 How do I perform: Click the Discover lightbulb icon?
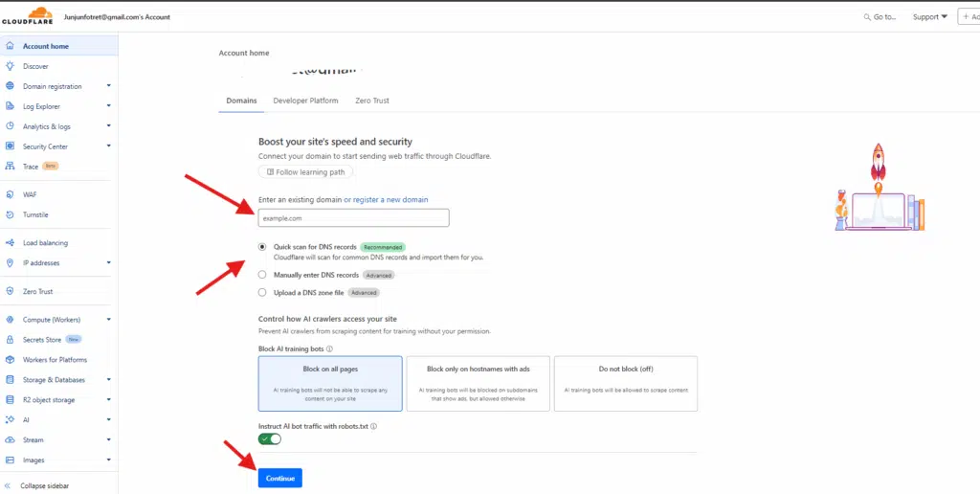point(10,66)
